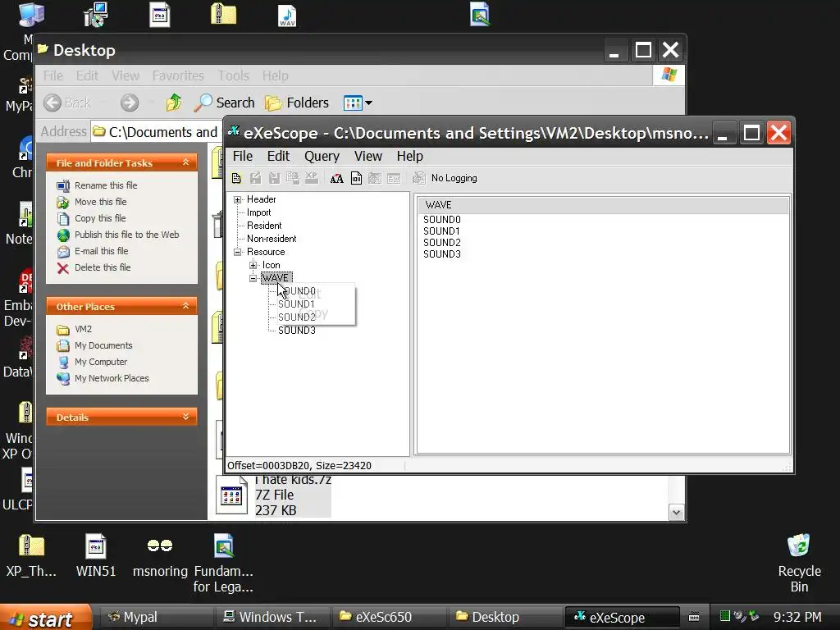
Task: Select SOUND2 in the right list pane
Action: click(x=442, y=243)
